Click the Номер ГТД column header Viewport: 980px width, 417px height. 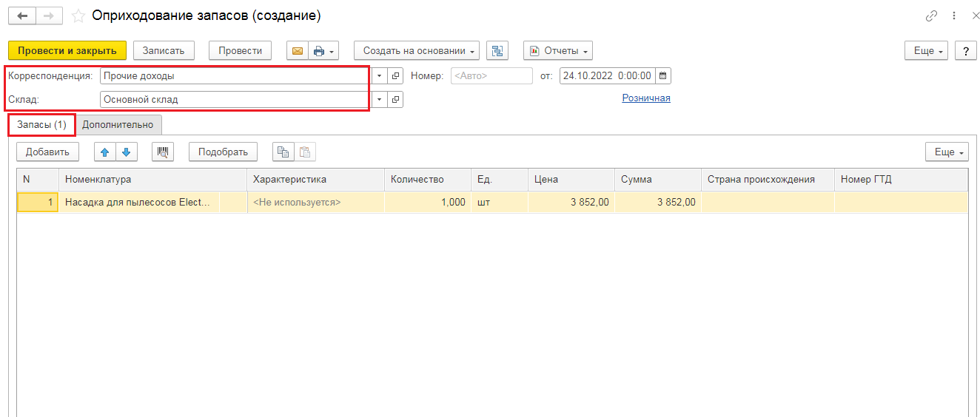(x=901, y=179)
